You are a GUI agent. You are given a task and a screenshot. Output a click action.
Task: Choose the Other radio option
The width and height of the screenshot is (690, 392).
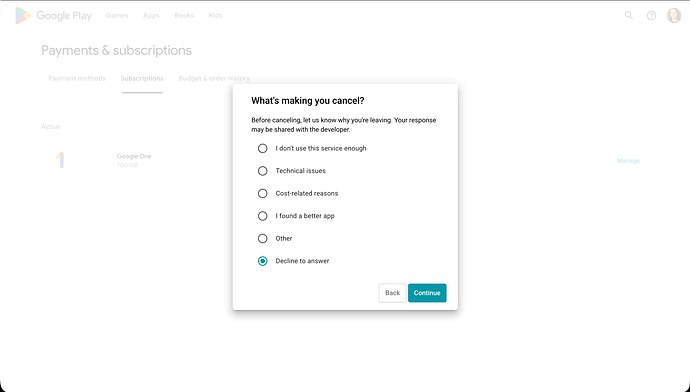[263, 238]
